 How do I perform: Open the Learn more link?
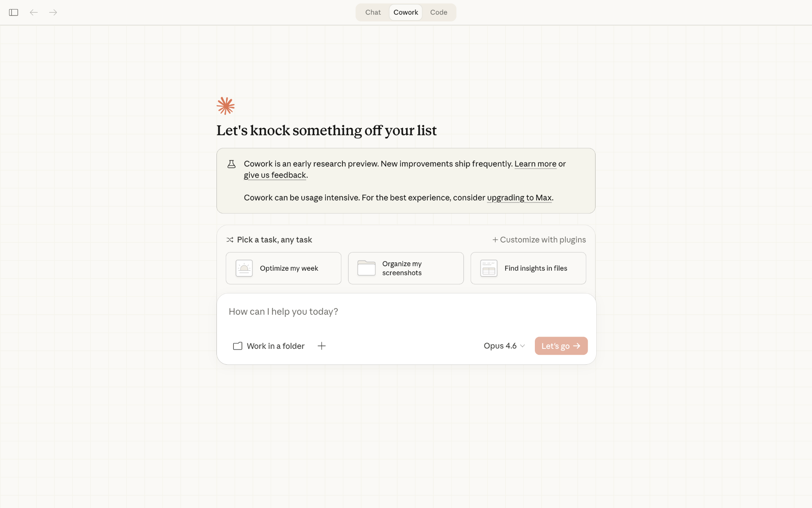pos(535,164)
